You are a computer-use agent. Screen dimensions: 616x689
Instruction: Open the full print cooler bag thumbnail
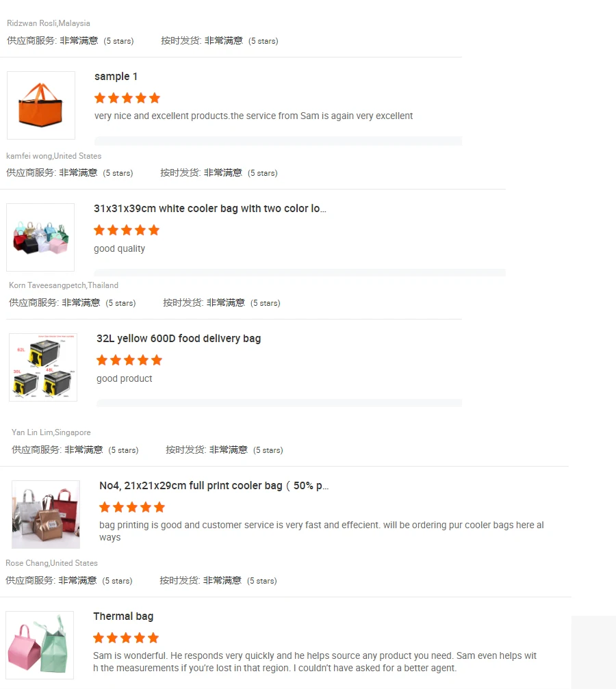click(x=46, y=515)
